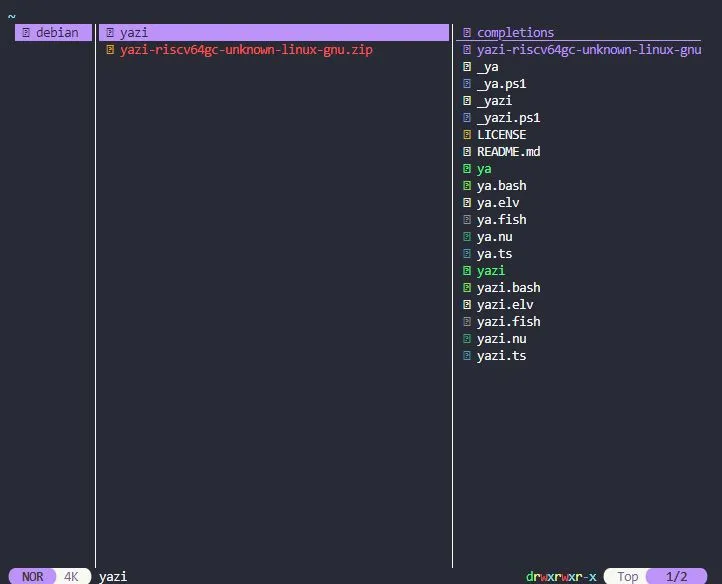
Task: Select the _ya file name
Action: [x=488, y=67]
